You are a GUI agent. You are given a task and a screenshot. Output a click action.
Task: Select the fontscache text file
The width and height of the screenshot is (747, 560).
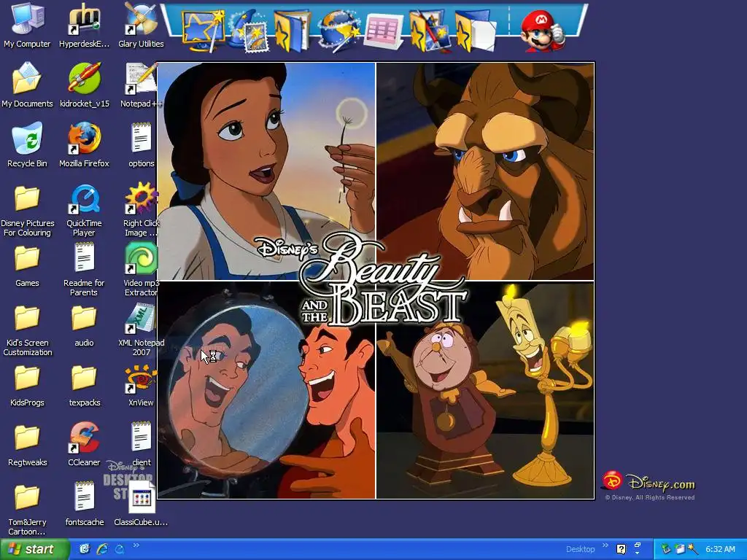[85, 504]
